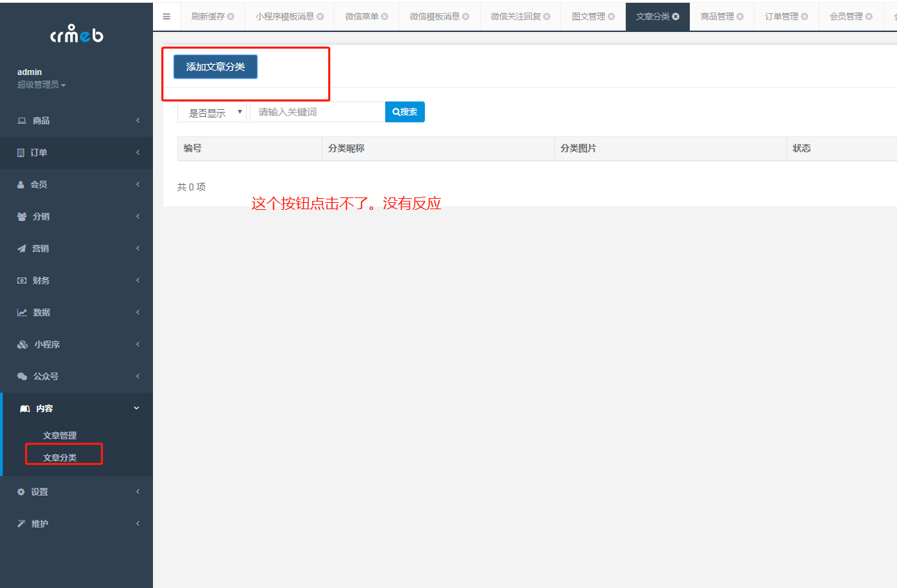
Task: Click the gear icon beside 设置
Action: click(x=21, y=492)
